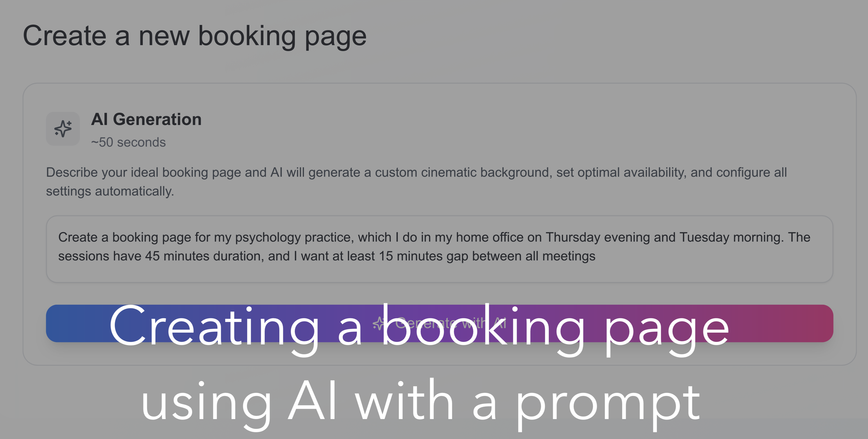The width and height of the screenshot is (868, 439).
Task: Click the 'Creating a booking page' caption
Action: [419, 329]
